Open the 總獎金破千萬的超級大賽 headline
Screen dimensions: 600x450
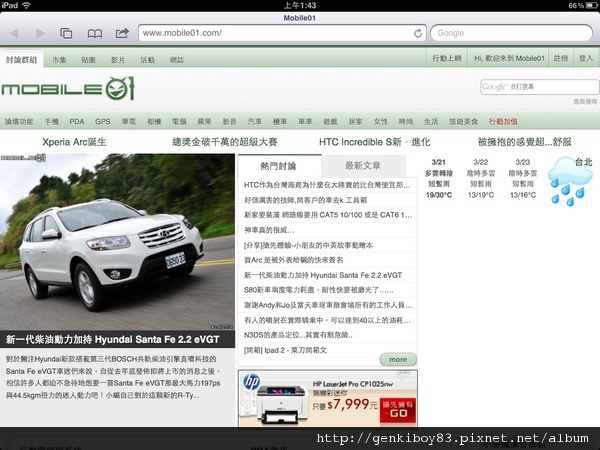pyautogui.click(x=225, y=142)
